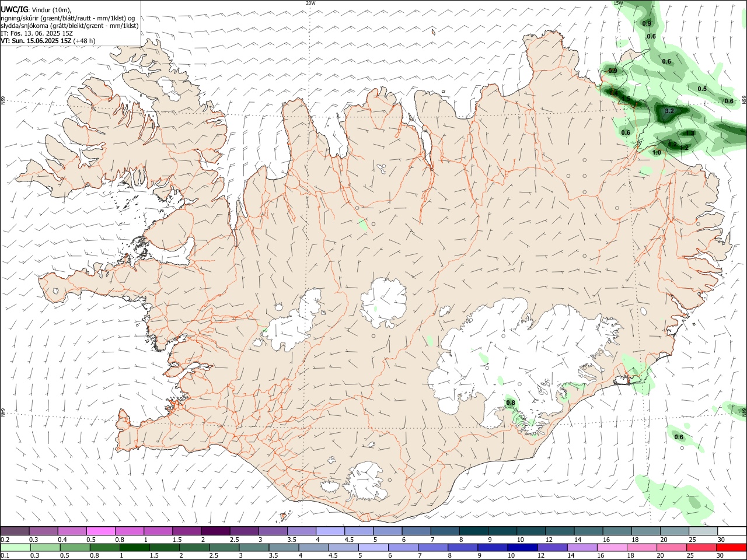Click the bright red 30 swatch, lower scale

731,548
